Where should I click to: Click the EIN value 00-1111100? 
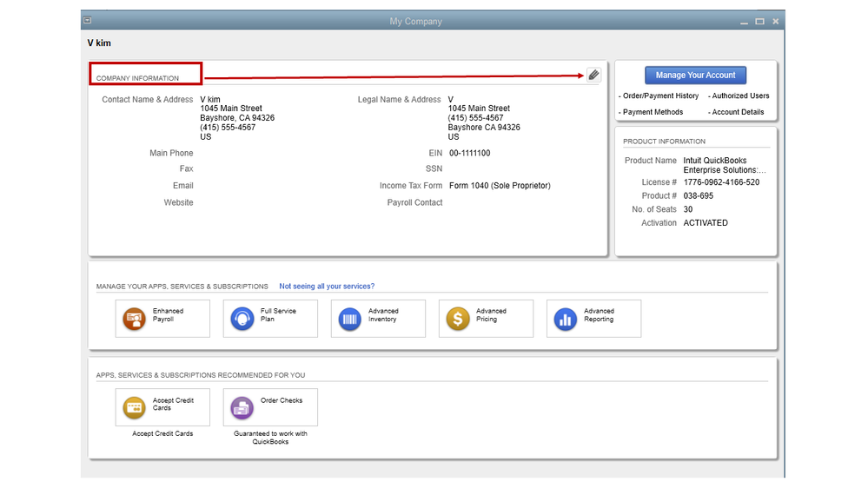pos(469,154)
